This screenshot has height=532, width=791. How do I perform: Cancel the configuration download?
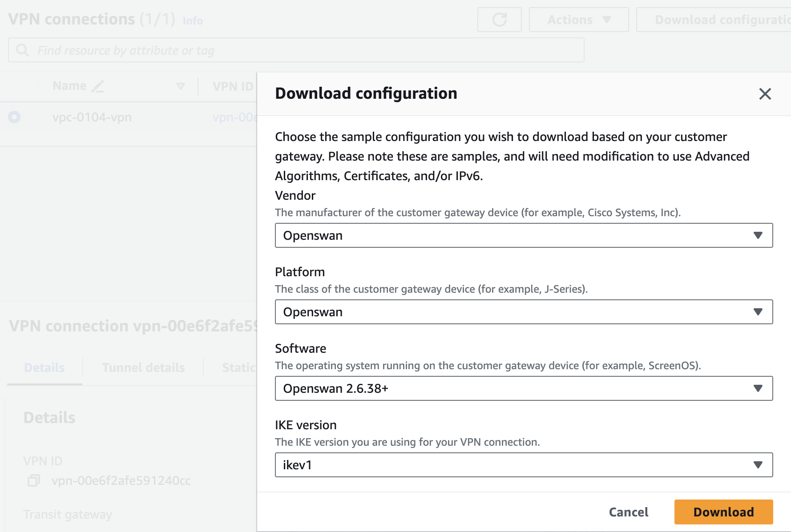point(628,512)
